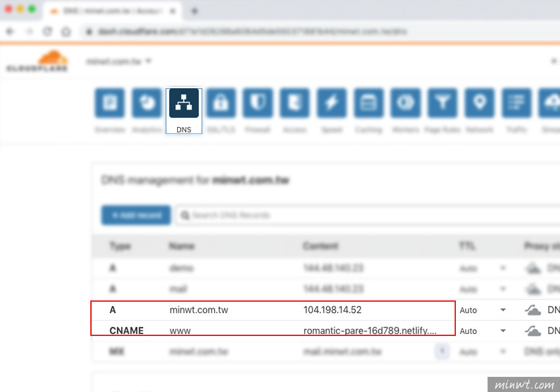Open the domain selector dropdown in header
The width and height of the screenshot is (560, 392).
pos(119,61)
